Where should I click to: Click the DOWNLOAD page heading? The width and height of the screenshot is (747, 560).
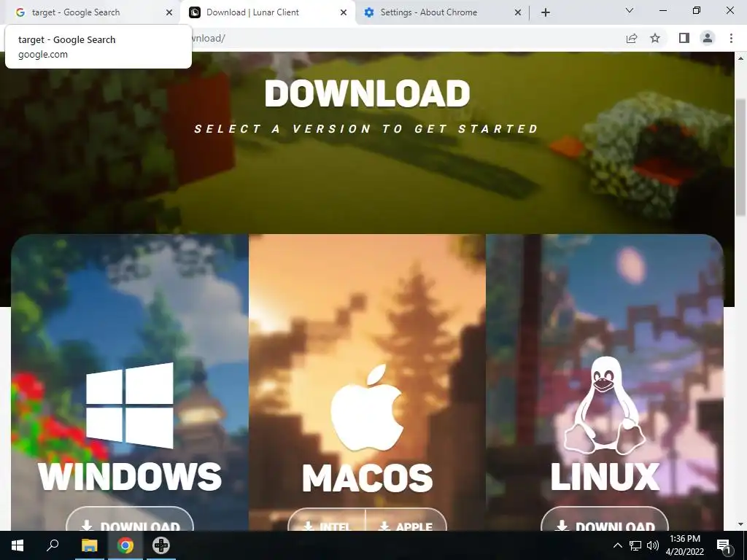coord(368,93)
